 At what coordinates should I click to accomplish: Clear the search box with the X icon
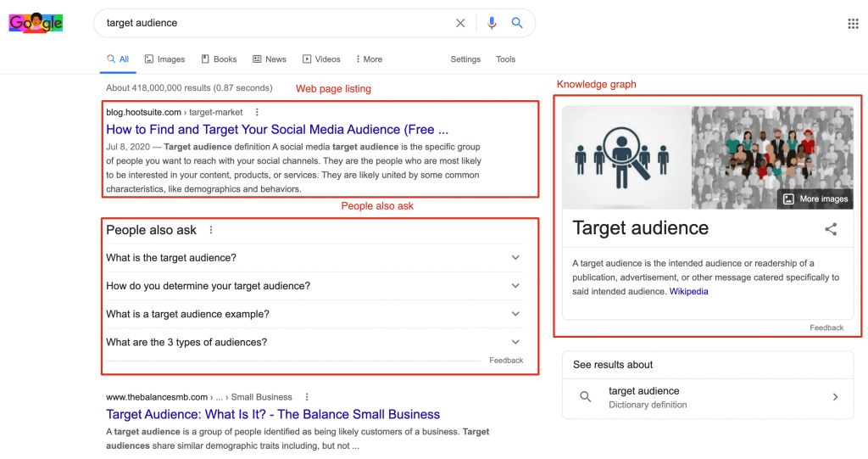460,23
